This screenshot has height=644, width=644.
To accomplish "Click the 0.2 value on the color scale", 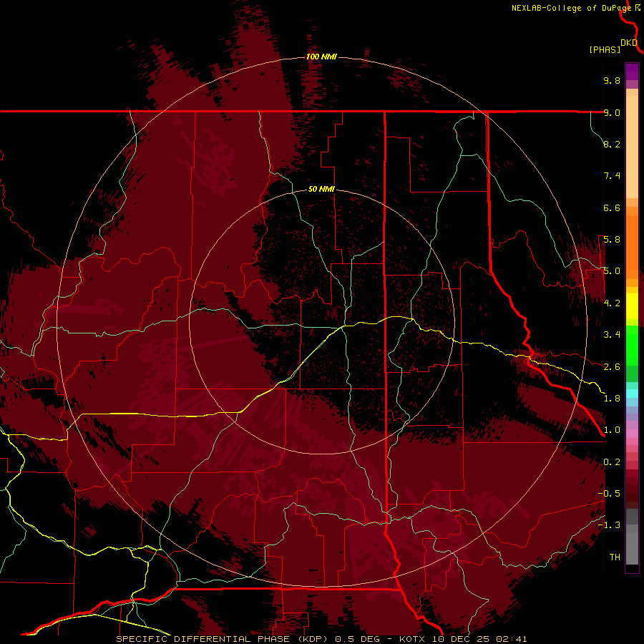I will pyautogui.click(x=612, y=462).
